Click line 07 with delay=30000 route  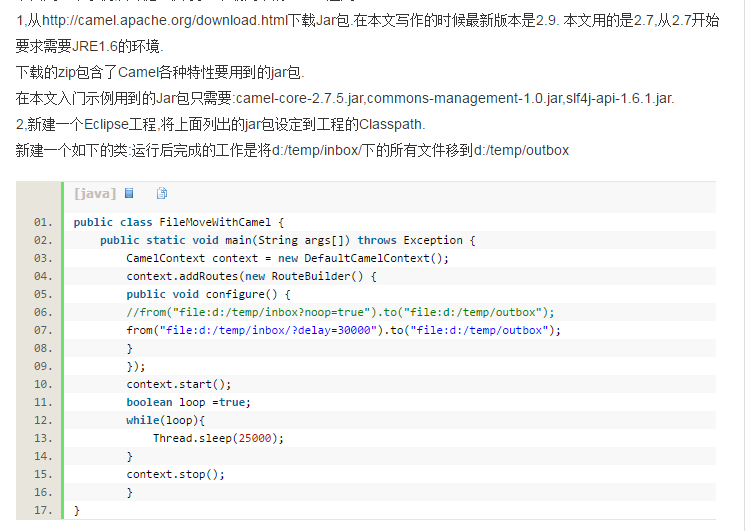click(343, 330)
